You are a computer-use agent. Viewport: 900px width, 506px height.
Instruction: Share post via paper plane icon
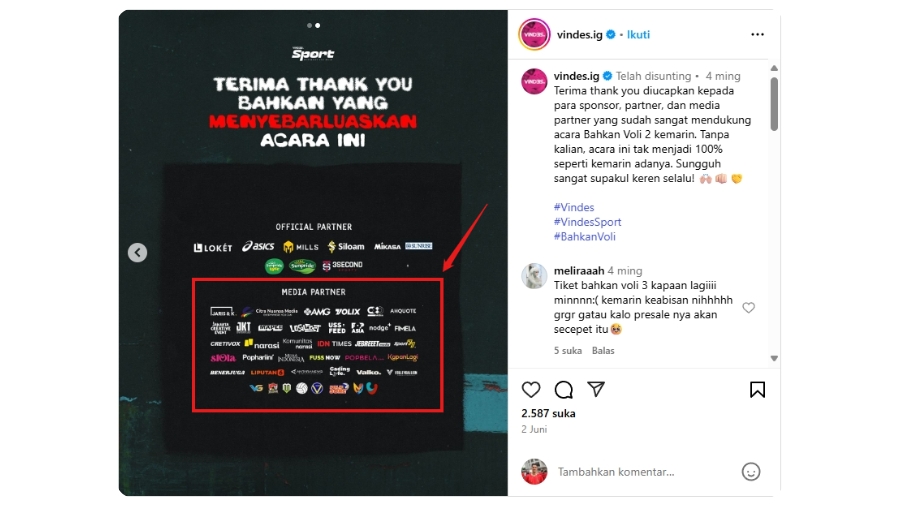[x=596, y=389]
